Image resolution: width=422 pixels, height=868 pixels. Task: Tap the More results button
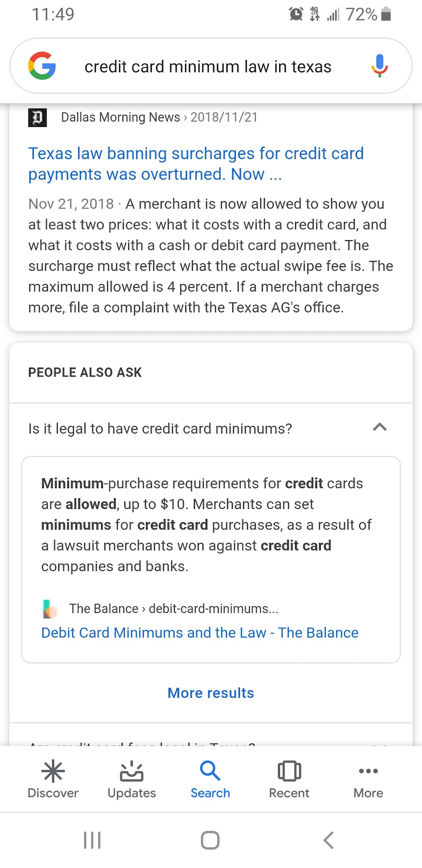211,693
